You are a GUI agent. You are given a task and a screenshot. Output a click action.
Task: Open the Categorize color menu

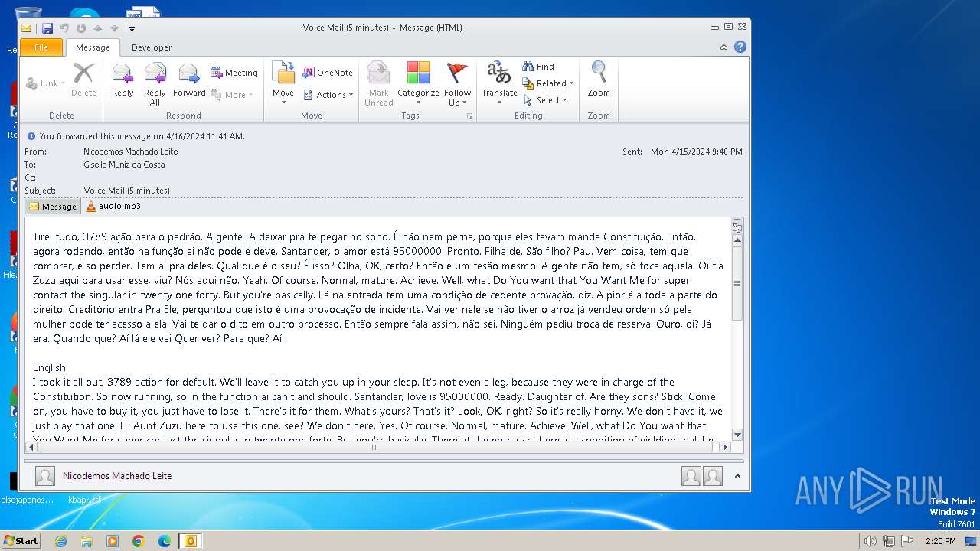tap(418, 84)
